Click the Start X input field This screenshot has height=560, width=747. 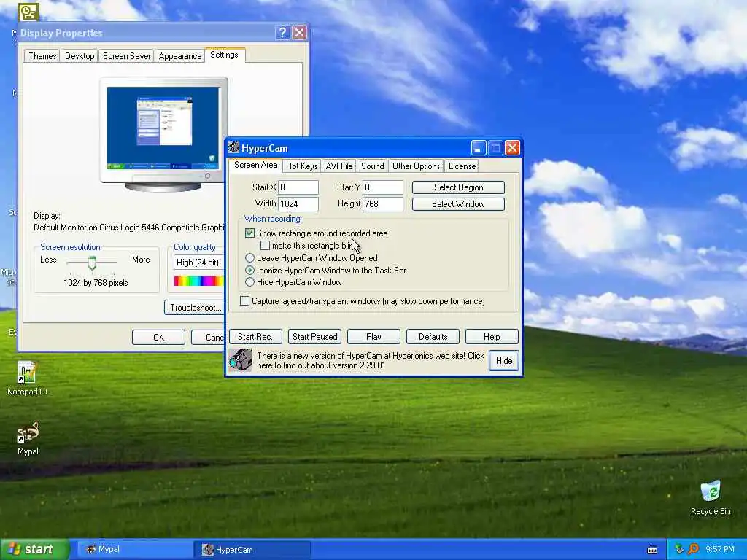[x=298, y=187]
